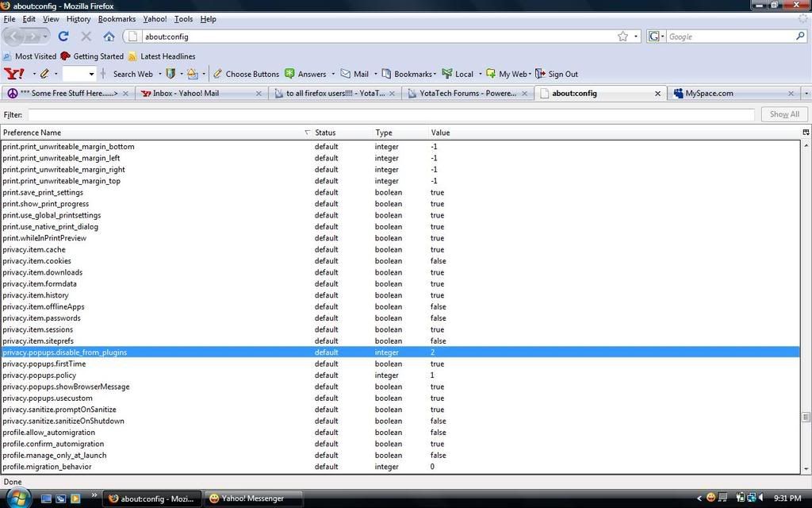Go to the Firefox home page icon
Viewport: 812px width, 508px height.
(x=109, y=37)
